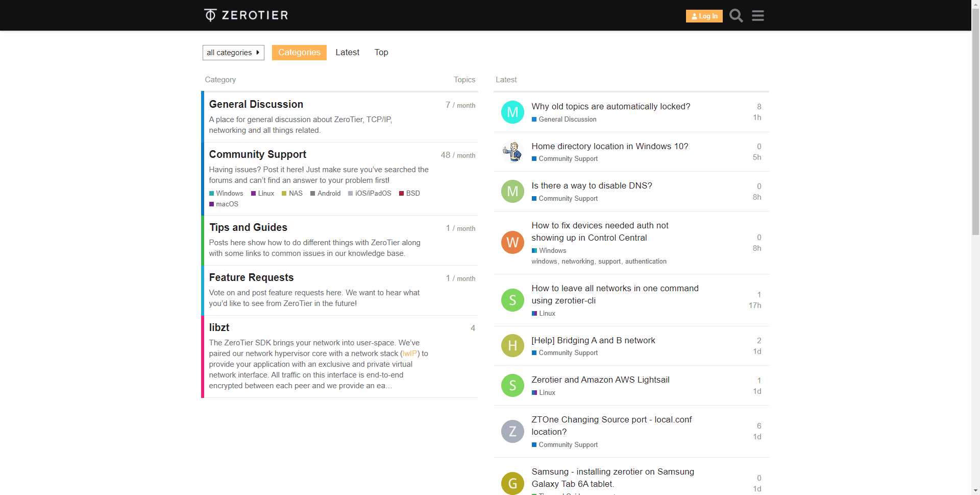Open topic How to leave all networks
980x495 pixels.
click(x=615, y=294)
